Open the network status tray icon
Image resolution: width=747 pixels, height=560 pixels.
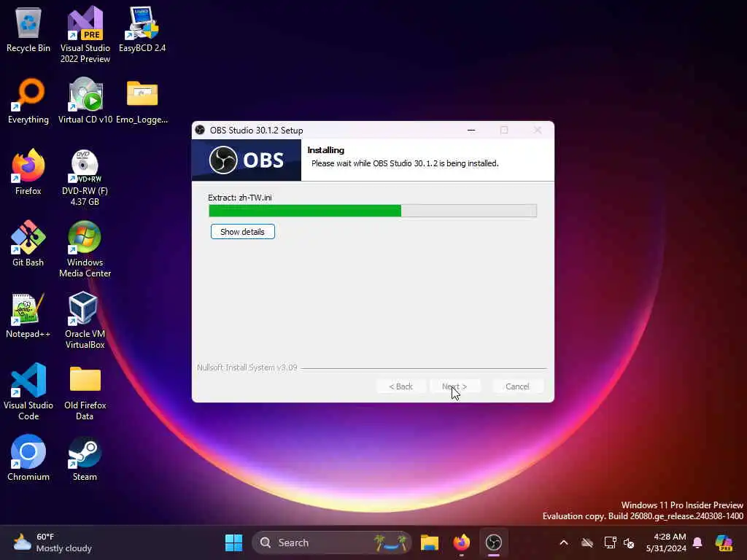coord(611,542)
